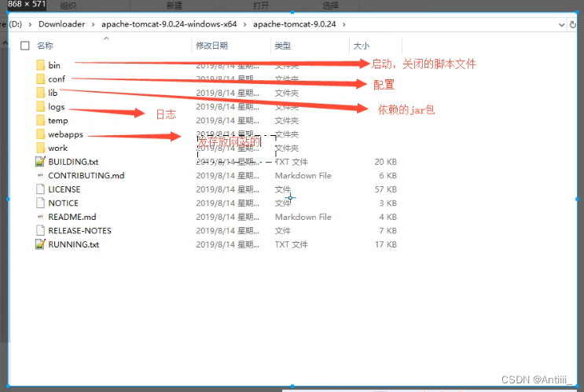Expand chevron after Downloader in path

tap(93, 24)
